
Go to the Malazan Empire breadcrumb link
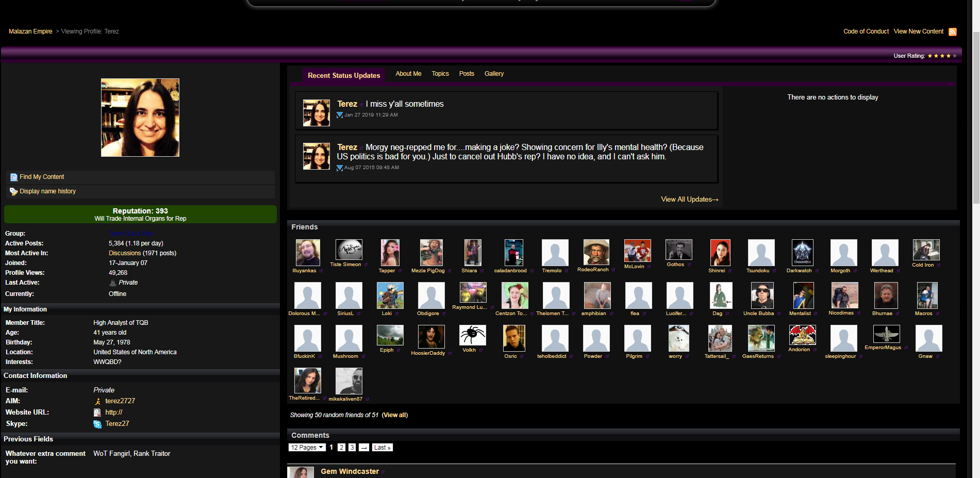(30, 31)
